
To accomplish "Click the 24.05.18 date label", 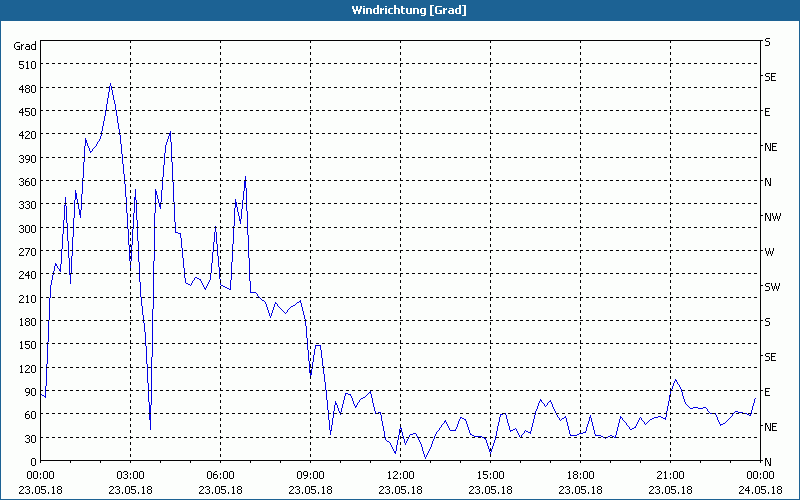I will tap(760, 490).
